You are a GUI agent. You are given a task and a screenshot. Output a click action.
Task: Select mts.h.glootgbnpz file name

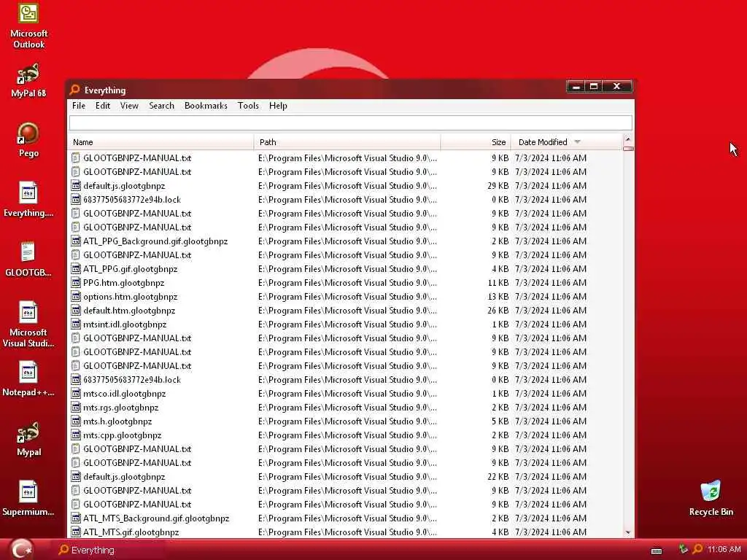click(117, 421)
